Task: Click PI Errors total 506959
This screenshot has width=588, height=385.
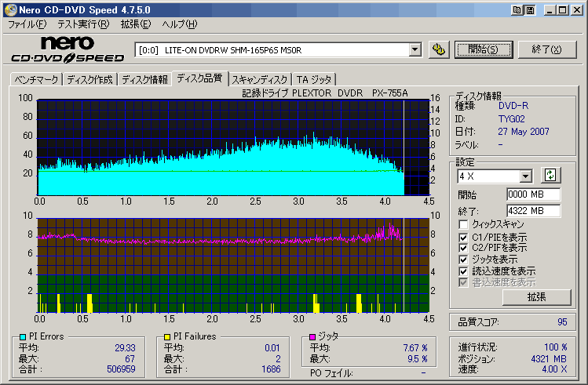Action: click(x=121, y=369)
